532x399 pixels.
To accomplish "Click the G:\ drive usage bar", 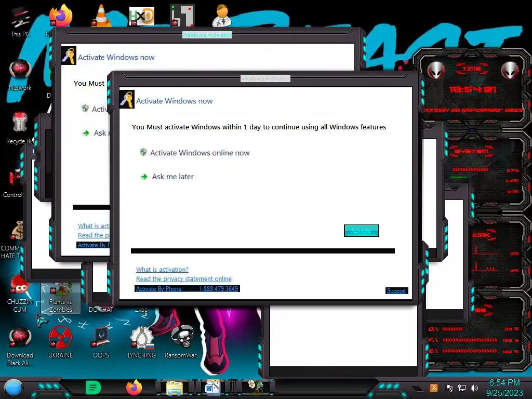I will click(x=470, y=351).
